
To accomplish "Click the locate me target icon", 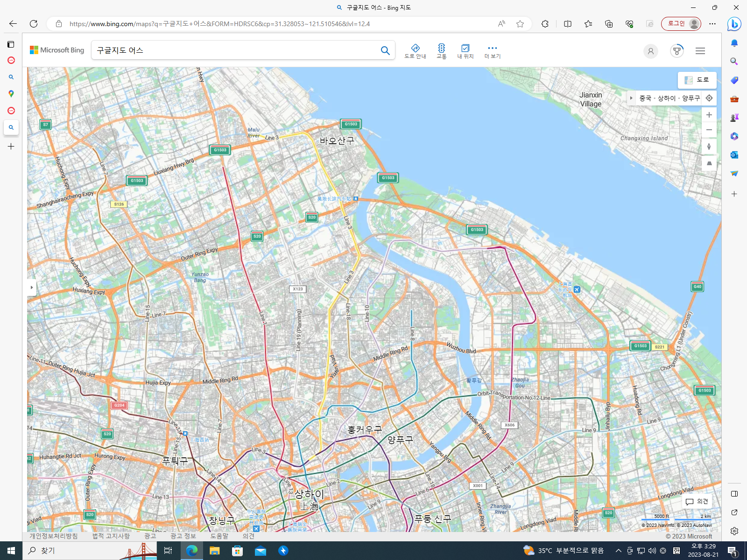I will pos(709,98).
